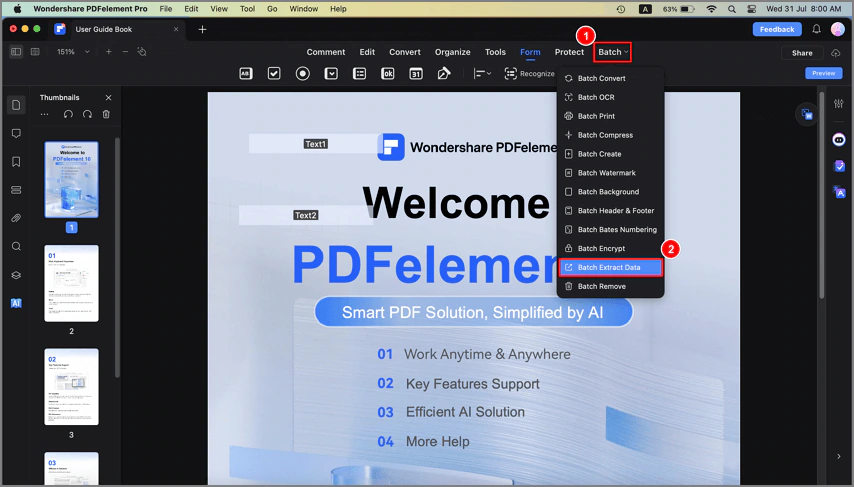Switch to the Edit tab
The width and height of the screenshot is (854, 487).
[367, 52]
